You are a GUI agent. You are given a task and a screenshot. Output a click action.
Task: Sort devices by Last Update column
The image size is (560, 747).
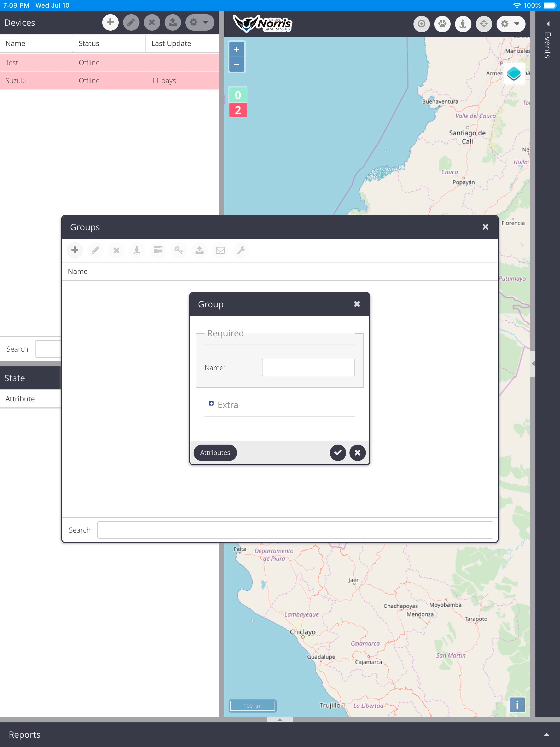click(x=182, y=43)
